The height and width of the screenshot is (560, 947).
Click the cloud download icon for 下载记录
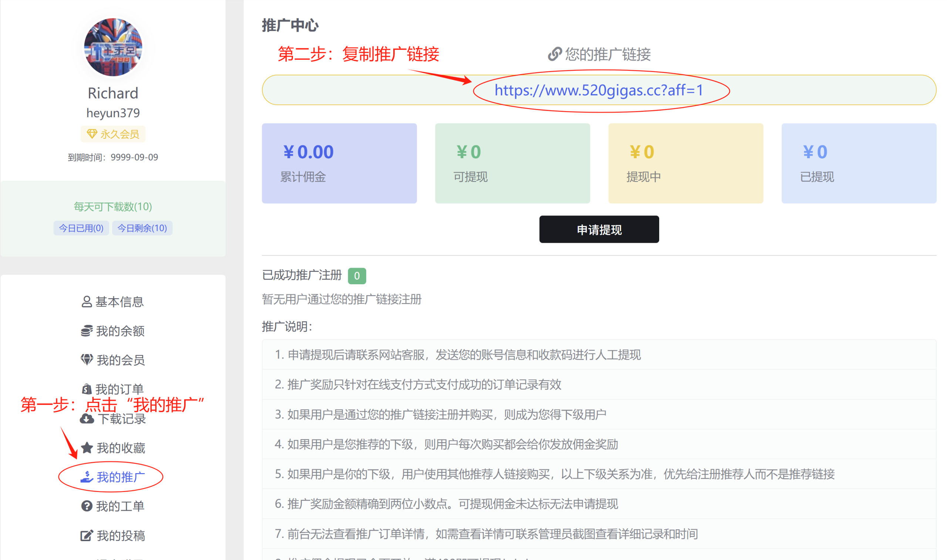(x=87, y=419)
